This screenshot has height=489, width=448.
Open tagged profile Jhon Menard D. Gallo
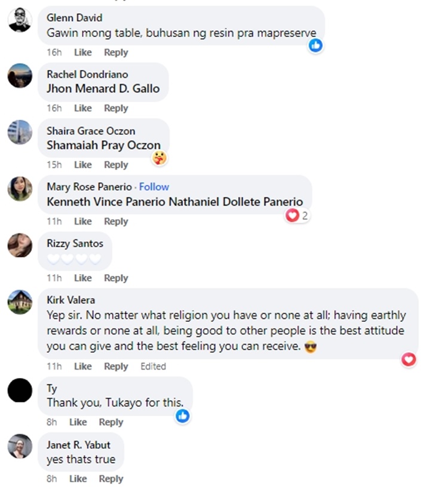point(103,88)
